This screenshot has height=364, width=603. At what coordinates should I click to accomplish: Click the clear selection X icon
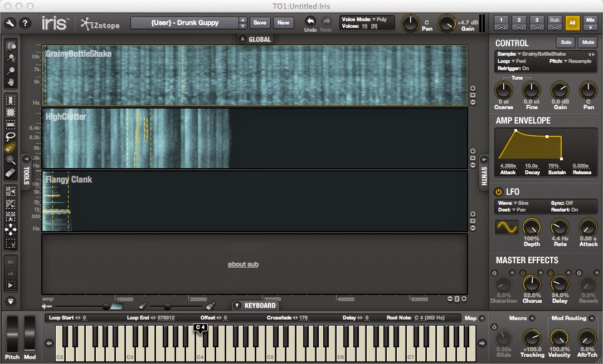coord(11,243)
